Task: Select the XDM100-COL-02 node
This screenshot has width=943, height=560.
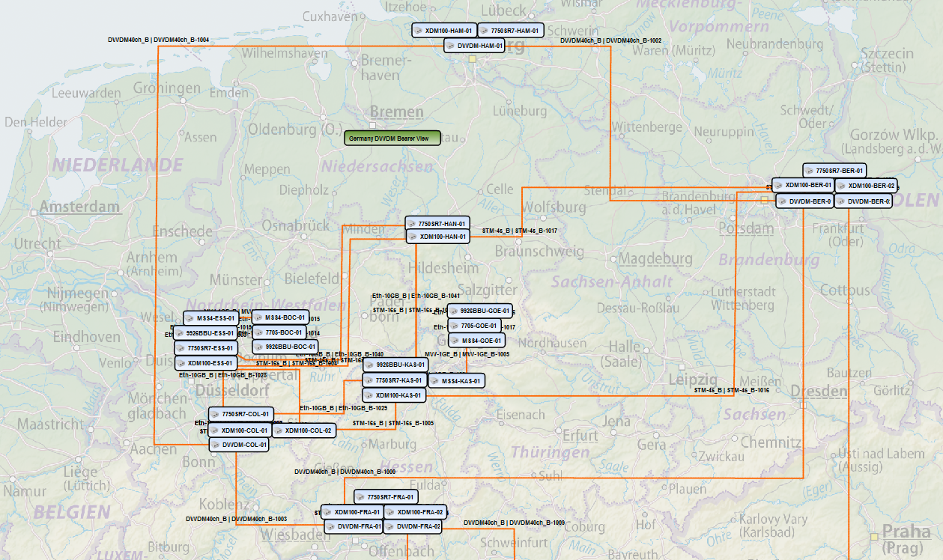Action: (303, 430)
